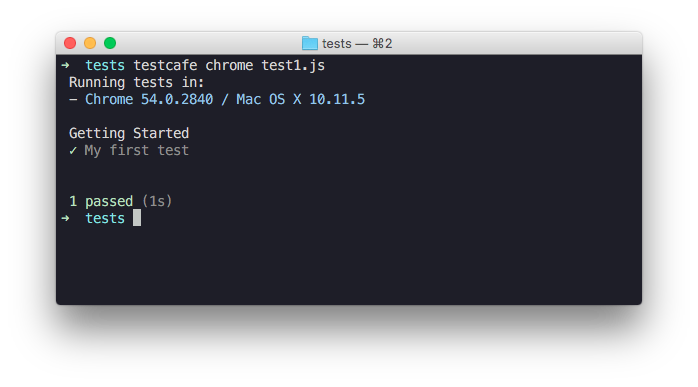Click the arrow on the last prompt line

65,218
